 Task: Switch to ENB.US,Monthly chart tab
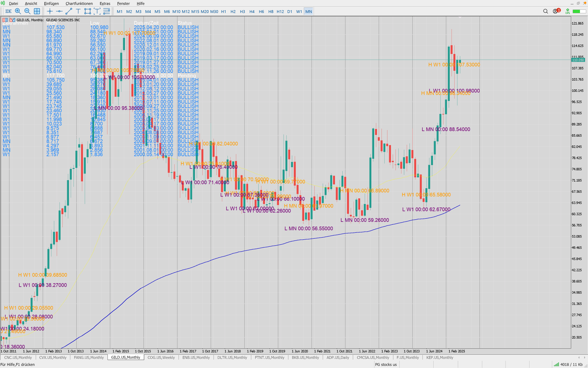[x=196, y=357]
